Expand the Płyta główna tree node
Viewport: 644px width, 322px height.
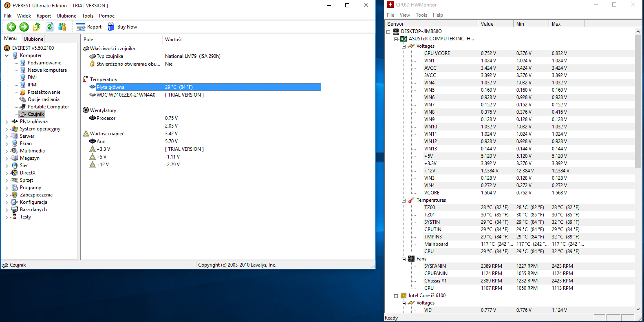[7, 121]
